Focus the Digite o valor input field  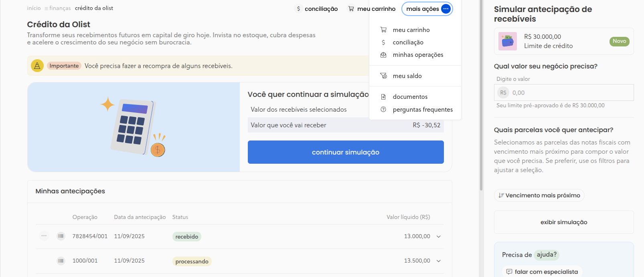click(x=564, y=92)
